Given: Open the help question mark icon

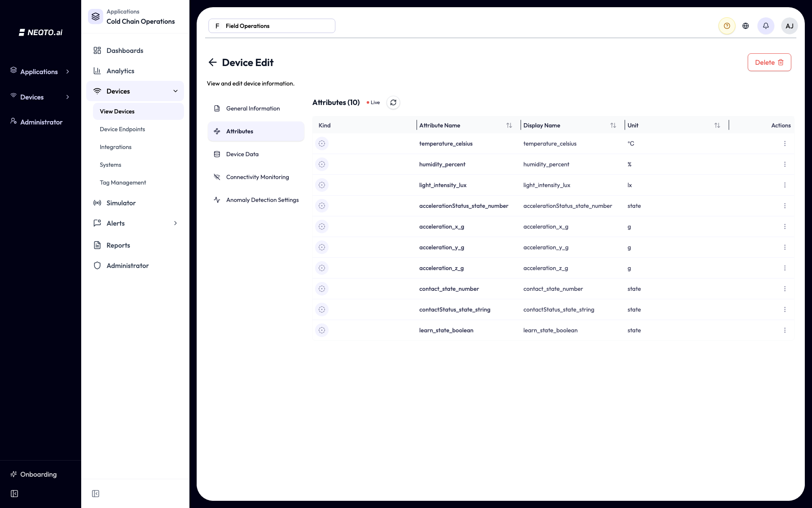Looking at the screenshot, I should pyautogui.click(x=727, y=26).
